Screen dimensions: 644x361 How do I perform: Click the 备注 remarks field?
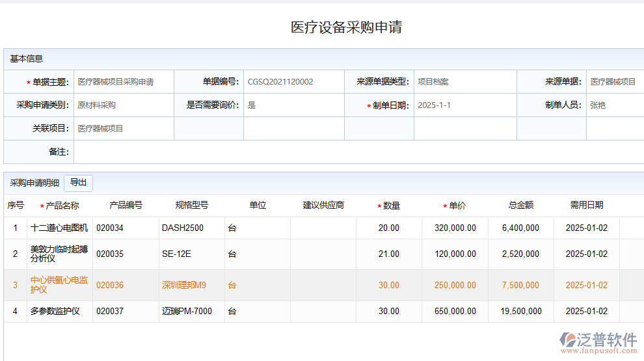(x=358, y=152)
